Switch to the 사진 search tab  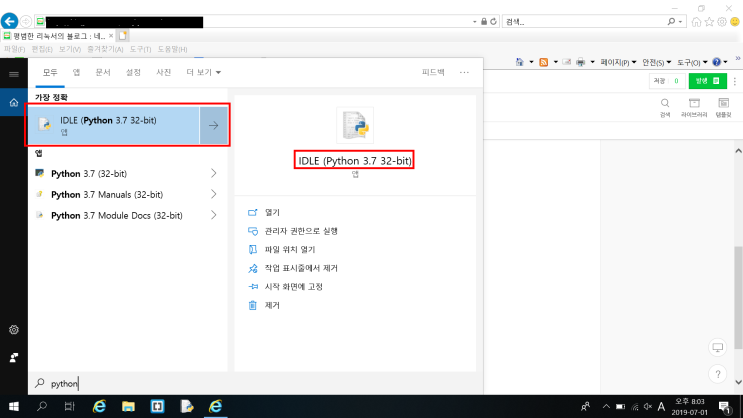[x=163, y=73]
